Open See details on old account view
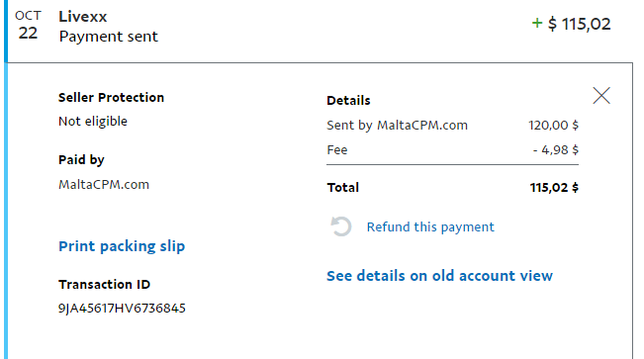 (x=439, y=276)
